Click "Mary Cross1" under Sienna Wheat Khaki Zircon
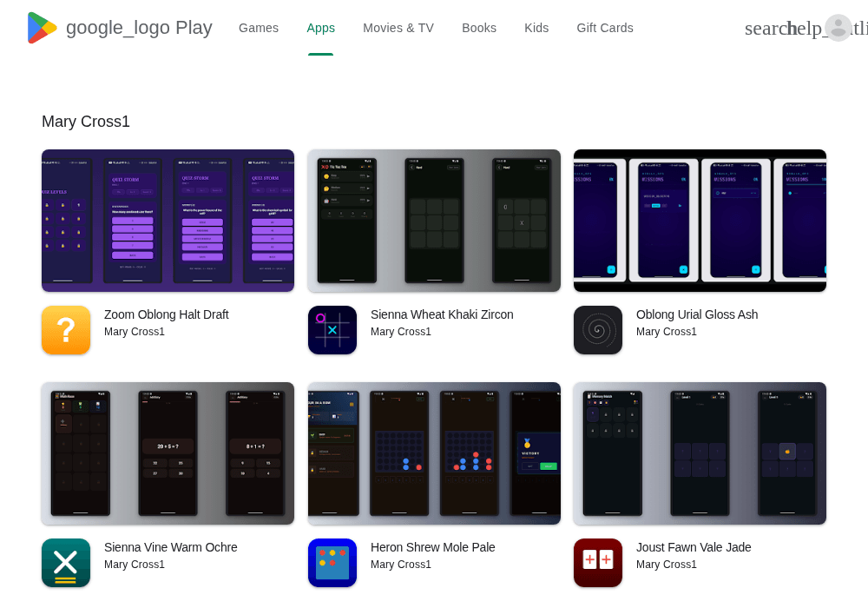 pyautogui.click(x=400, y=332)
